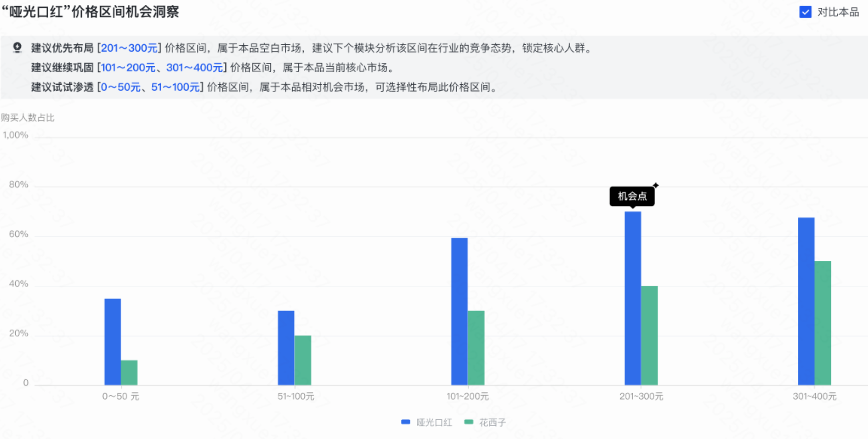
Task: Click the 40% y-axis value
Action: coord(18,284)
